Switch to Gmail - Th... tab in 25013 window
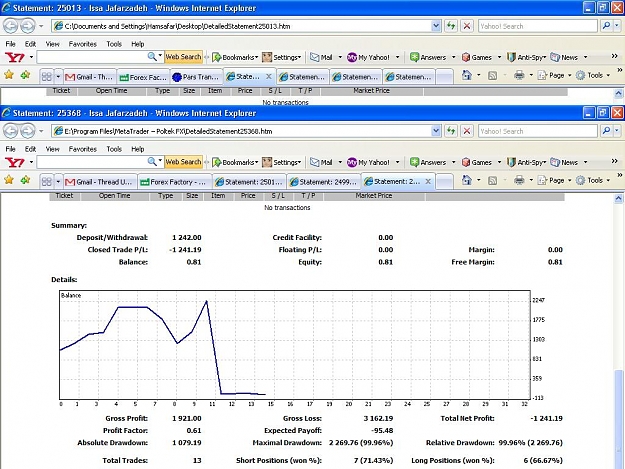 90,77
